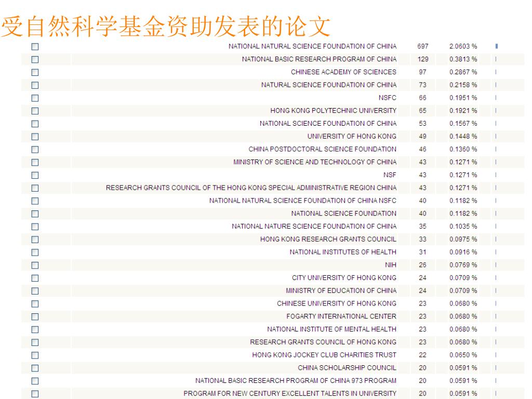This screenshot has width=532, height=399.
Task: Tick National Institutes of Health checkbox
Action: [x=35, y=253]
